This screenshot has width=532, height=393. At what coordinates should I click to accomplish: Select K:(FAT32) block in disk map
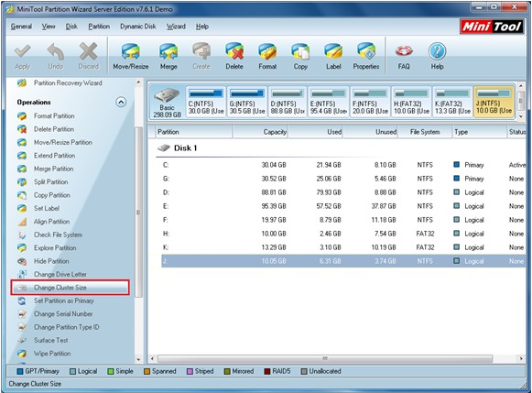tap(452, 102)
